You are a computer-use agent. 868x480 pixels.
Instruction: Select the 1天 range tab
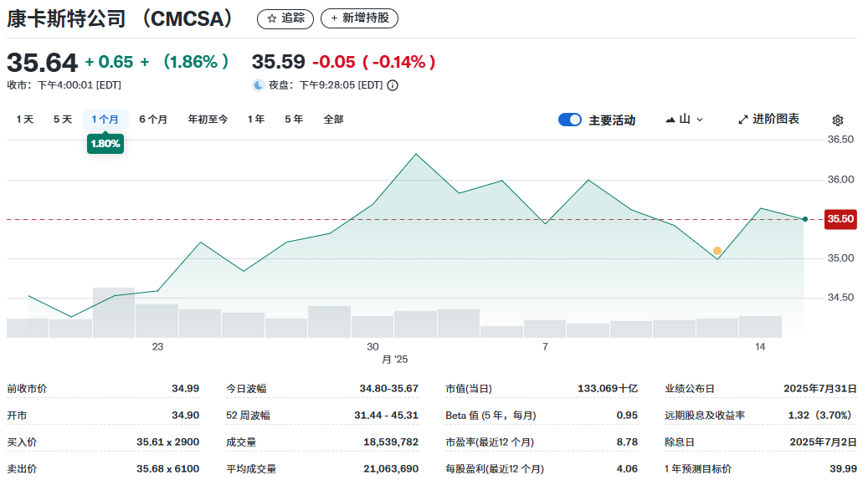click(x=25, y=120)
